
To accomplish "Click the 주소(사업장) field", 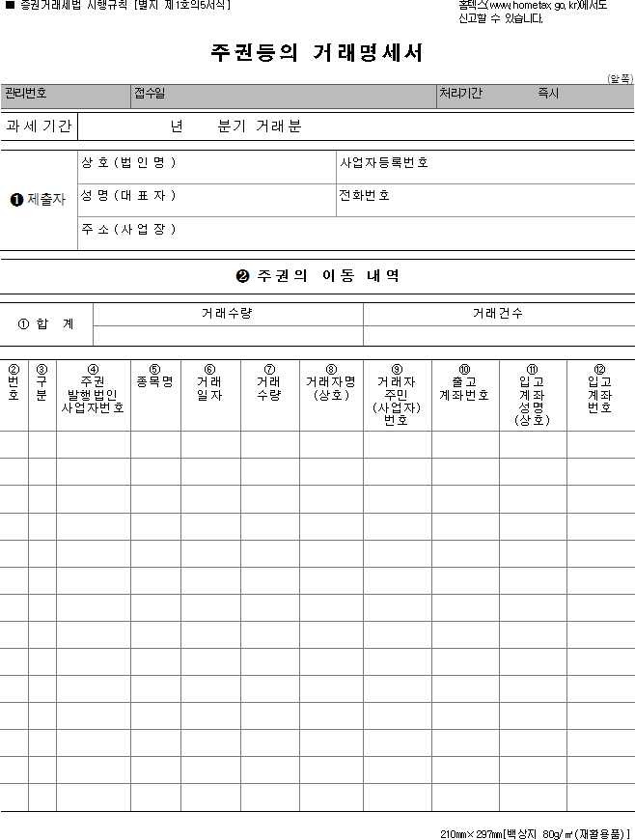I will click(357, 234).
